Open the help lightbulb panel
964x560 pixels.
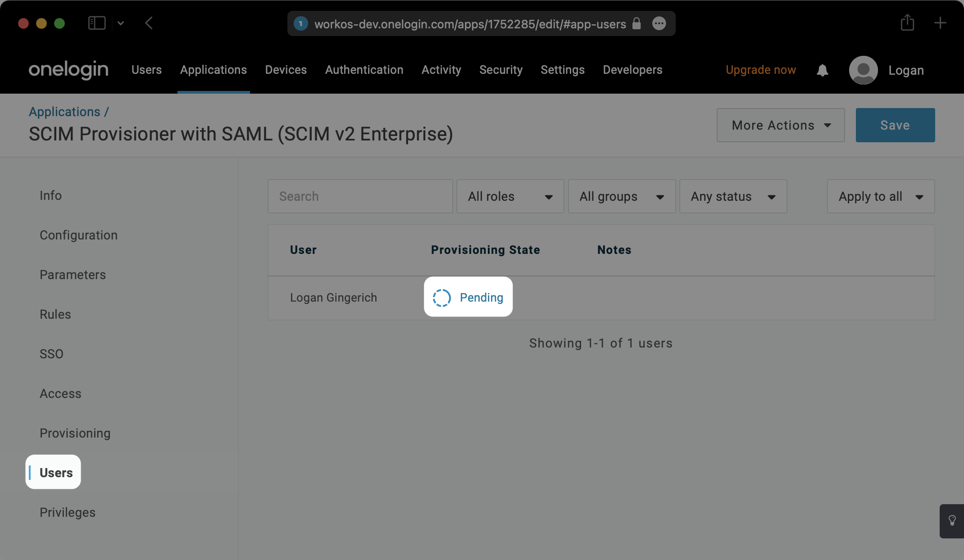tap(951, 521)
